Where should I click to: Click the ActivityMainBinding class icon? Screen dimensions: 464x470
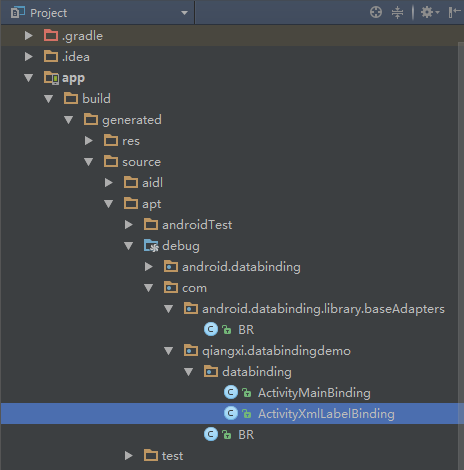click(231, 392)
